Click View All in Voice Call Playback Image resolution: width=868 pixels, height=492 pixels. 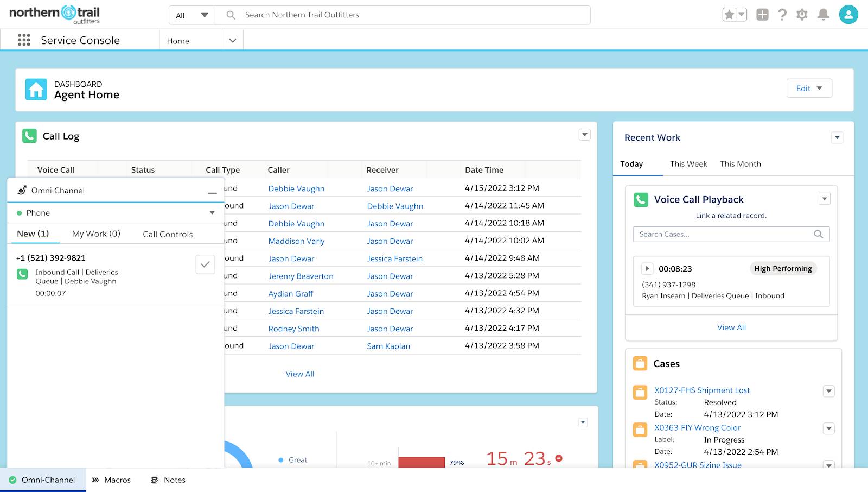[x=731, y=327]
